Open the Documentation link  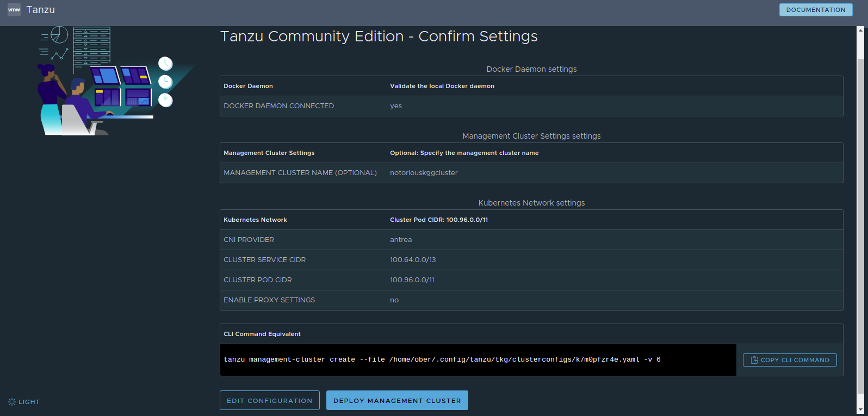click(x=816, y=10)
